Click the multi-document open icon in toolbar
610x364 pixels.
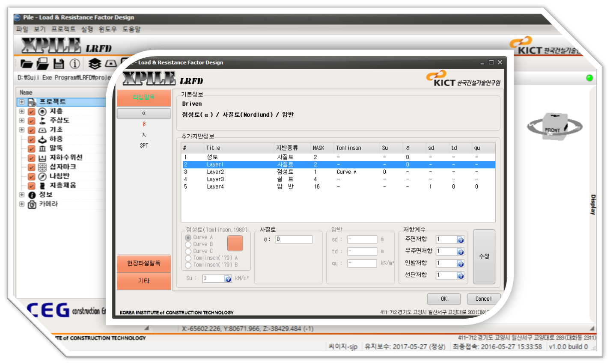42,64
